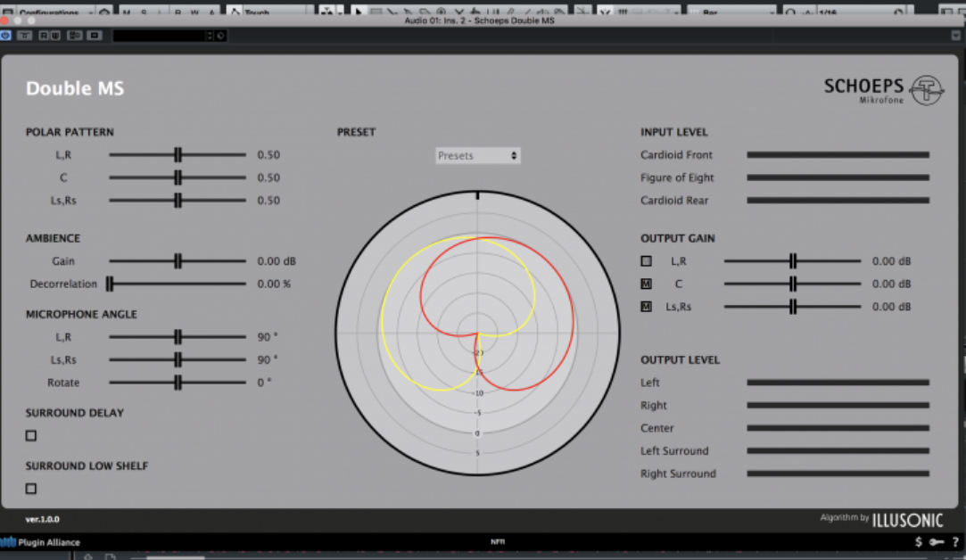Click the Left Surround output level meter
The height and width of the screenshot is (560, 966).
(x=838, y=451)
